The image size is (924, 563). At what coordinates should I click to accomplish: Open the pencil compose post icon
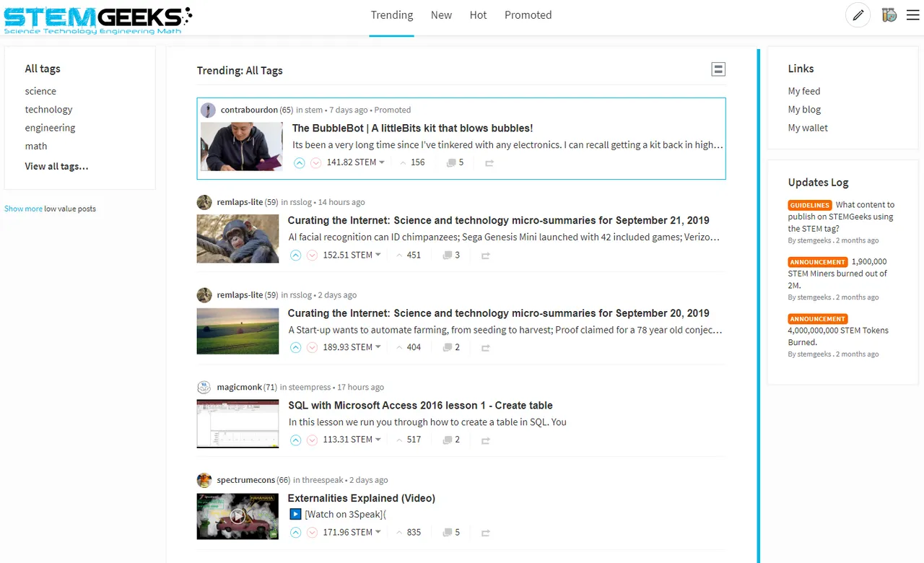coord(858,15)
